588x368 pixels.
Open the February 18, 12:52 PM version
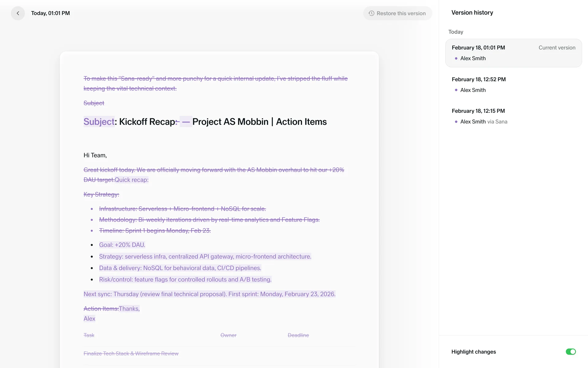point(478,79)
